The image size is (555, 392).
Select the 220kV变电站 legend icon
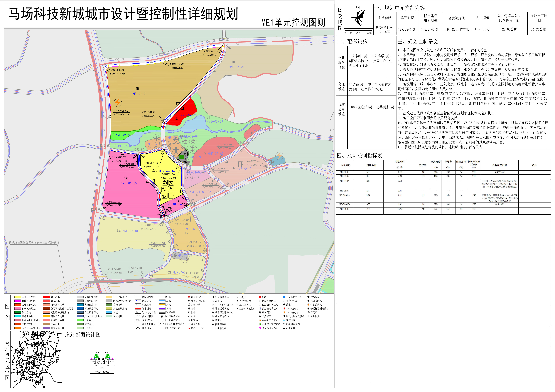point(284,308)
